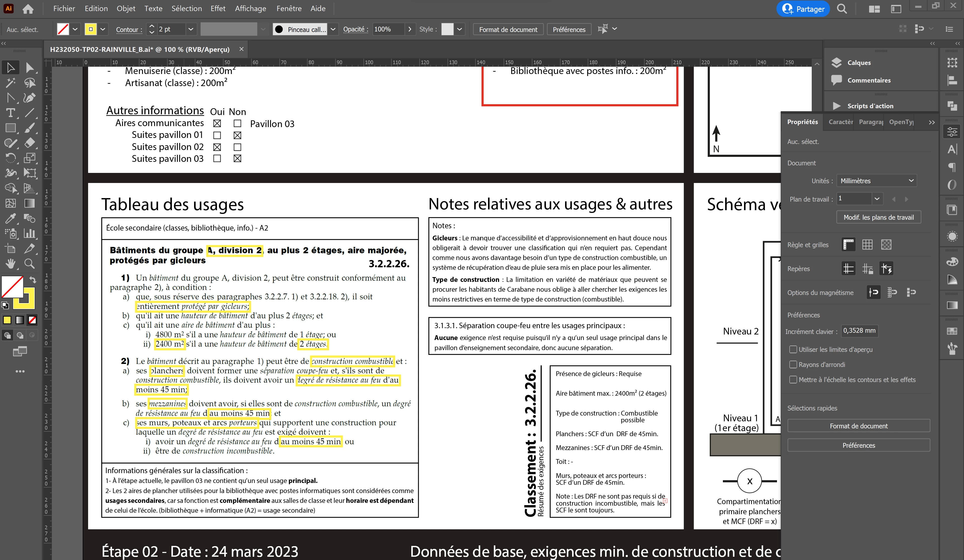Select the Direct Selection tool
This screenshot has width=964, height=560.
pos(29,68)
